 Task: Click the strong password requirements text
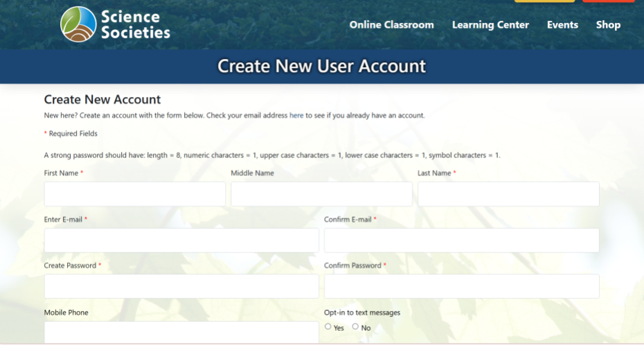(272, 155)
